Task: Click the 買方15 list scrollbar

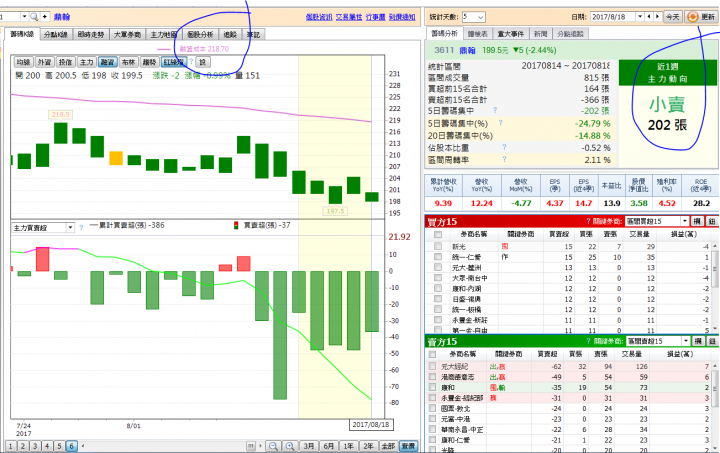Action: point(715,287)
